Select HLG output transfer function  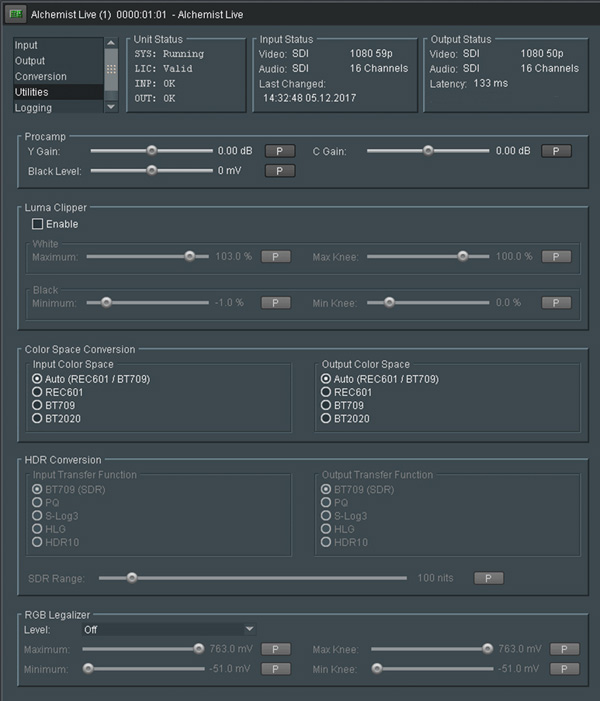(x=338, y=529)
